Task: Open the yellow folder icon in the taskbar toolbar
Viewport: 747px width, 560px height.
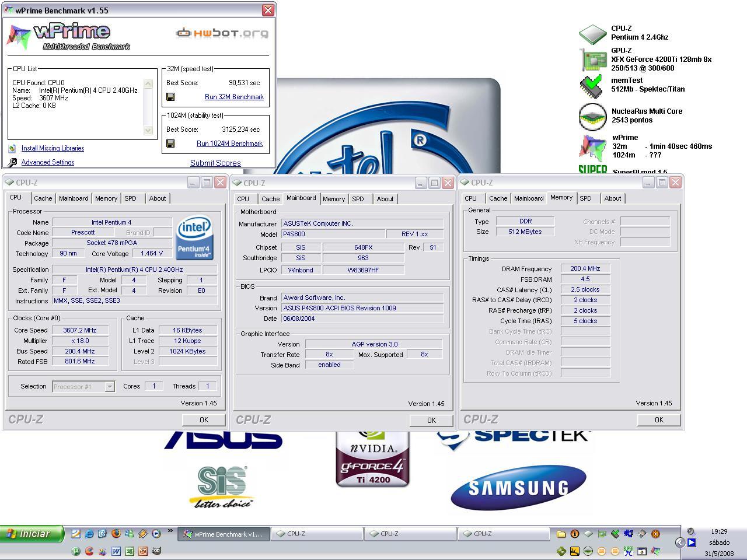Action: [561, 534]
